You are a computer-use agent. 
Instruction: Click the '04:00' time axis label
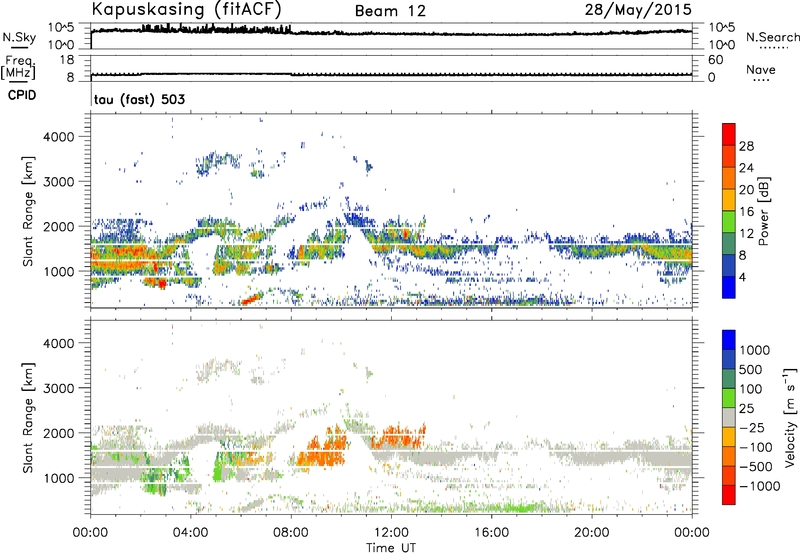coord(191,533)
